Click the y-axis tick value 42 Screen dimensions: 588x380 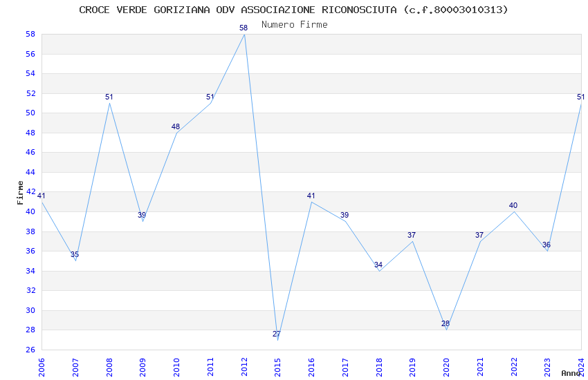(x=30, y=191)
